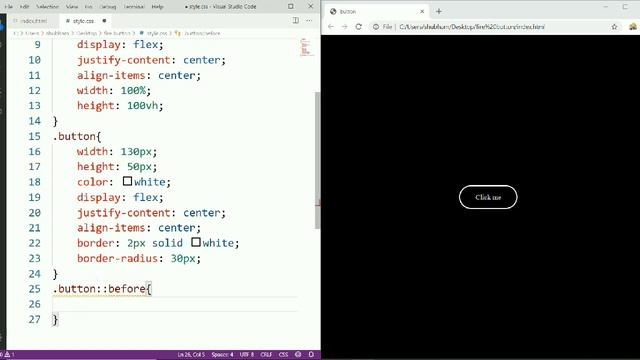
Task: Place cursor on empty line 26
Action: coord(176,304)
